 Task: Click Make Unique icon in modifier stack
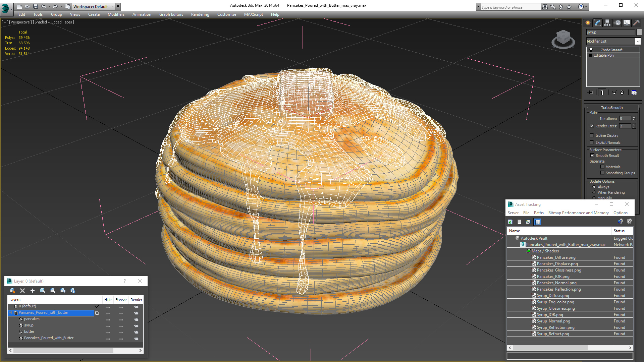click(x=614, y=93)
